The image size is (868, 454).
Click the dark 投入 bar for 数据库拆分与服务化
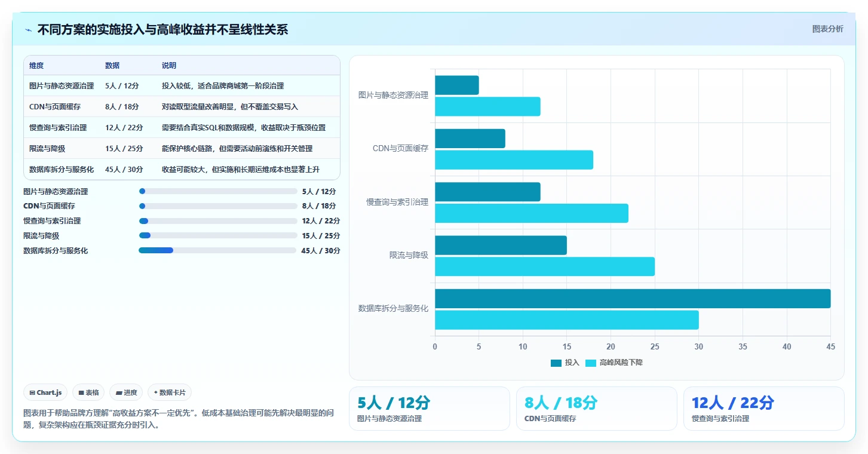click(x=633, y=299)
